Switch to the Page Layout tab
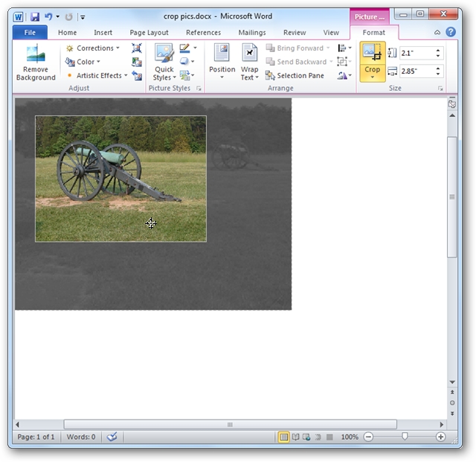Viewport: 476px width, 462px height. tap(149, 33)
